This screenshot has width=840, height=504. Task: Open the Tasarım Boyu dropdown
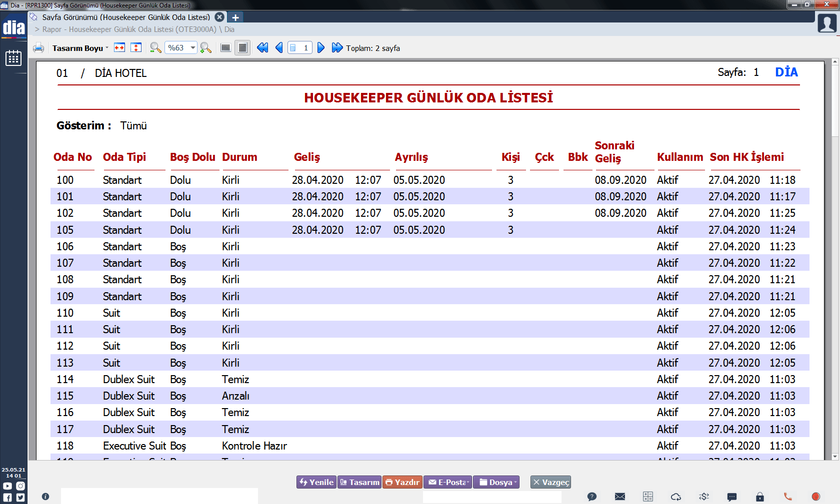click(80, 48)
